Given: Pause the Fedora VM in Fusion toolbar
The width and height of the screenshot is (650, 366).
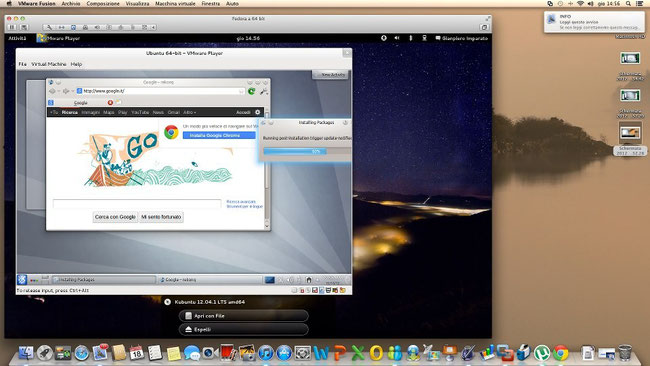Looking at the screenshot, I should 12,27.
